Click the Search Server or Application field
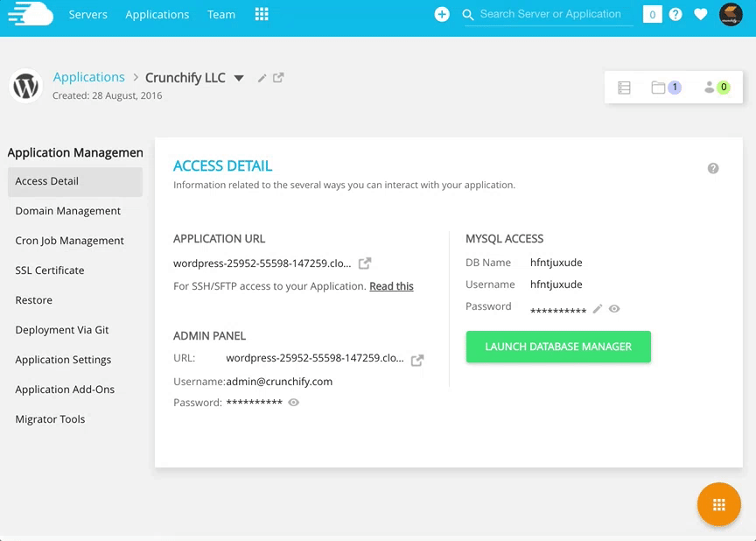 tap(550, 14)
